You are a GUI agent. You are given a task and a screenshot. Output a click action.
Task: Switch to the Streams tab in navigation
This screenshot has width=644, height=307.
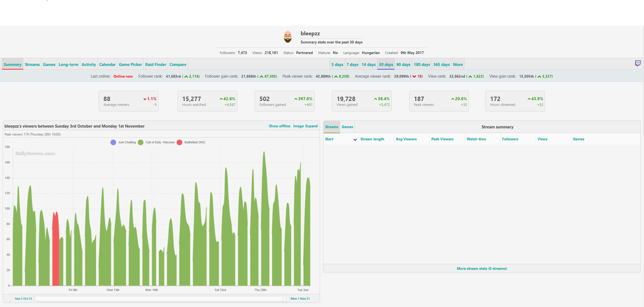pos(32,65)
